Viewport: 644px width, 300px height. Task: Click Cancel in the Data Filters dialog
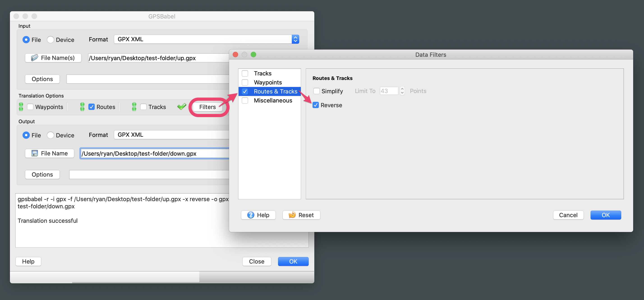[568, 215]
